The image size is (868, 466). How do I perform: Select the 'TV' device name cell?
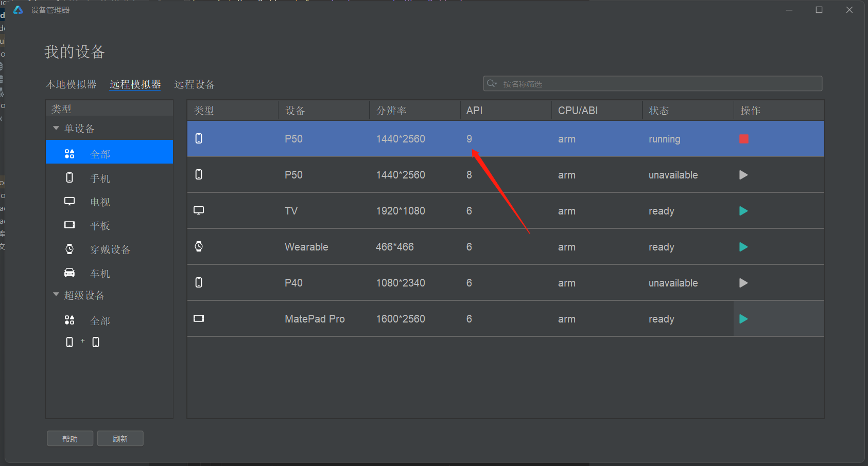[291, 211]
